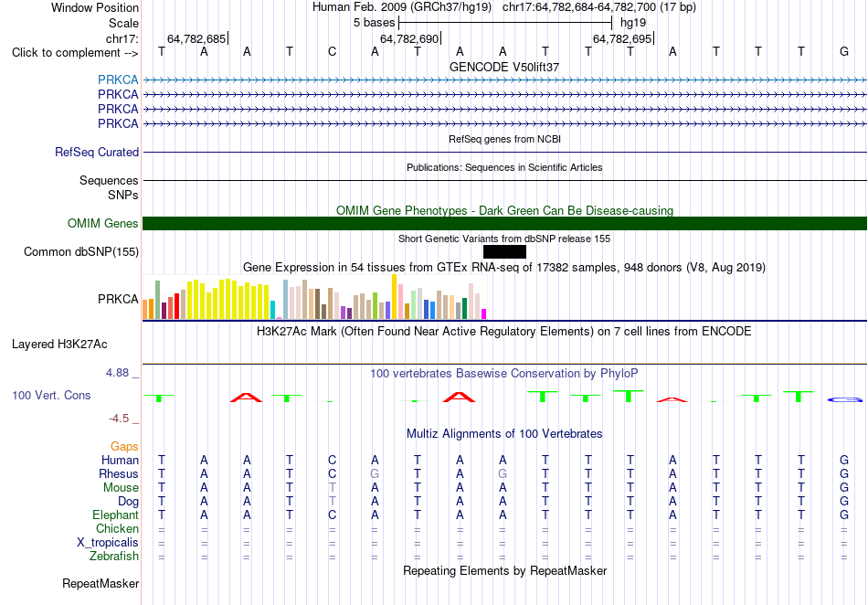This screenshot has width=868, height=605.
Task: Select the Human species label
Action: 120,460
